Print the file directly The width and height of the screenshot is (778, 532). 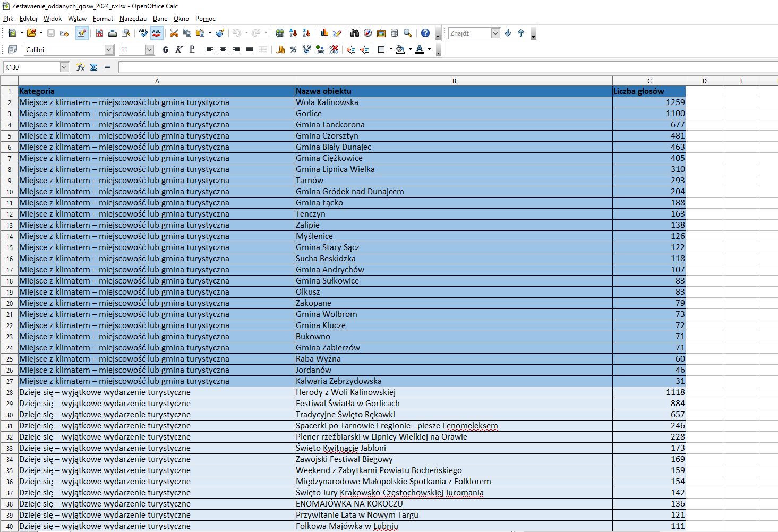(x=113, y=33)
